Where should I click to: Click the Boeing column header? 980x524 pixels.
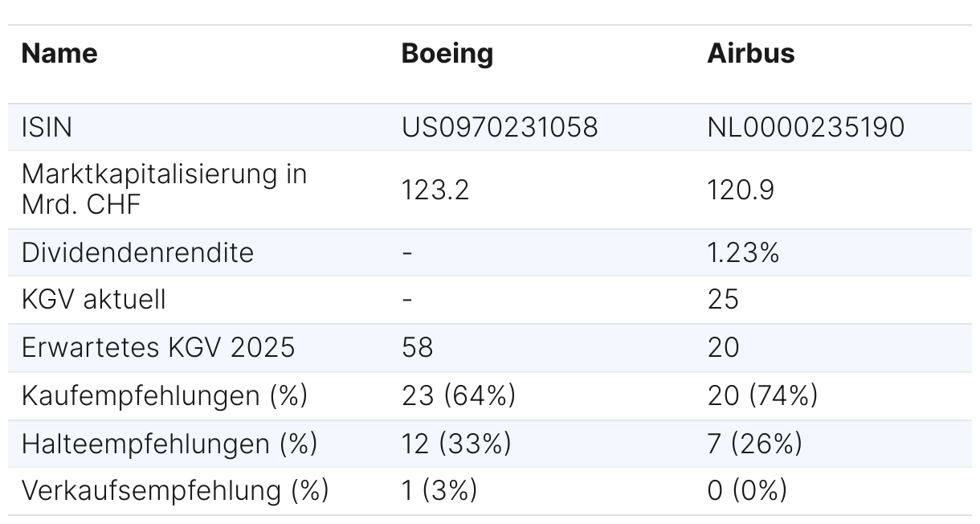pos(447,54)
